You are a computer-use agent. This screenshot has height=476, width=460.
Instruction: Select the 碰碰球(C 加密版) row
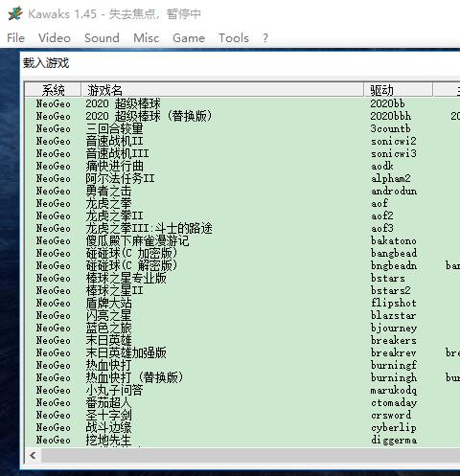pos(242,253)
